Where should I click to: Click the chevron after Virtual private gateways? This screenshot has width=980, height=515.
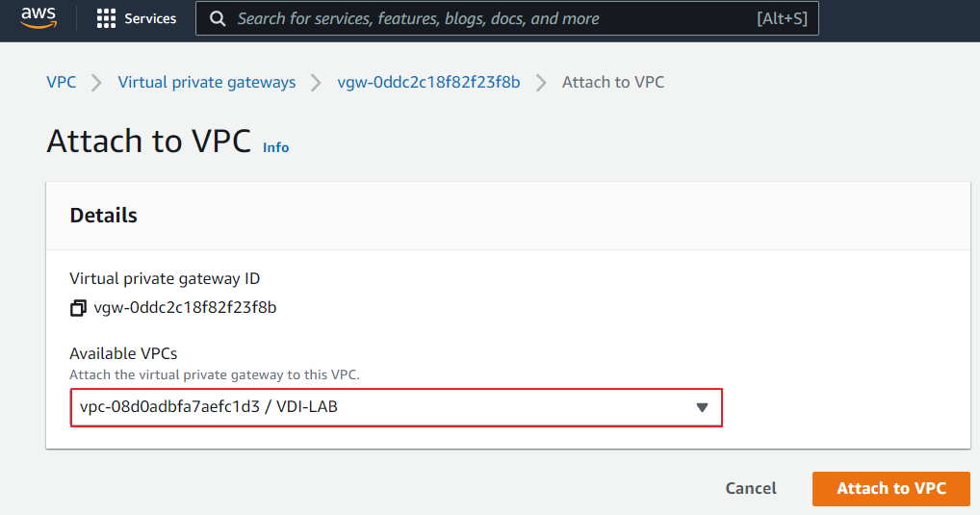pos(316,83)
